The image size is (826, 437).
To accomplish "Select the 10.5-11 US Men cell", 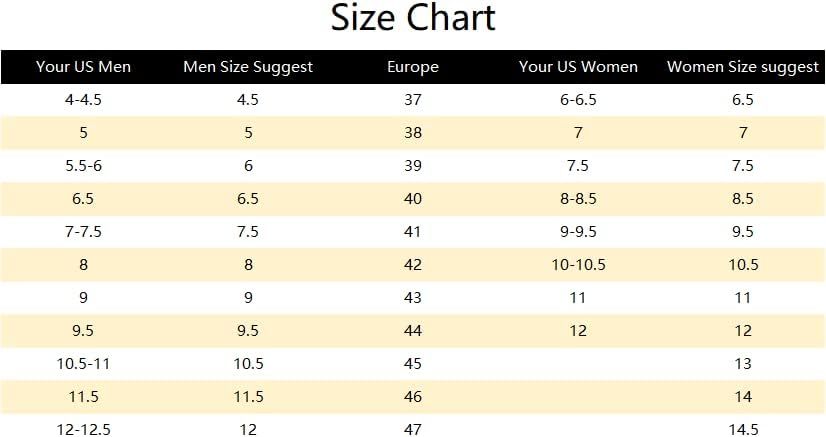I will pyautogui.click(x=83, y=364).
